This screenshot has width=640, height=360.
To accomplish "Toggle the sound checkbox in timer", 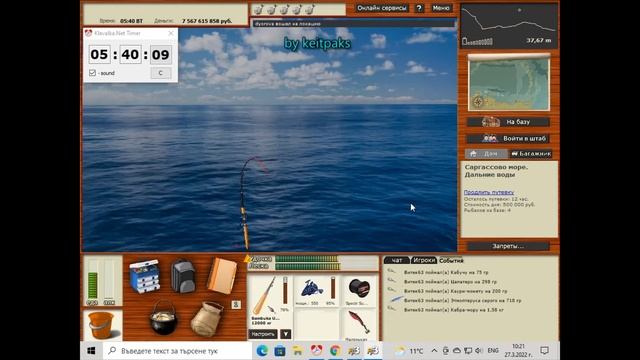I will coord(92,73).
